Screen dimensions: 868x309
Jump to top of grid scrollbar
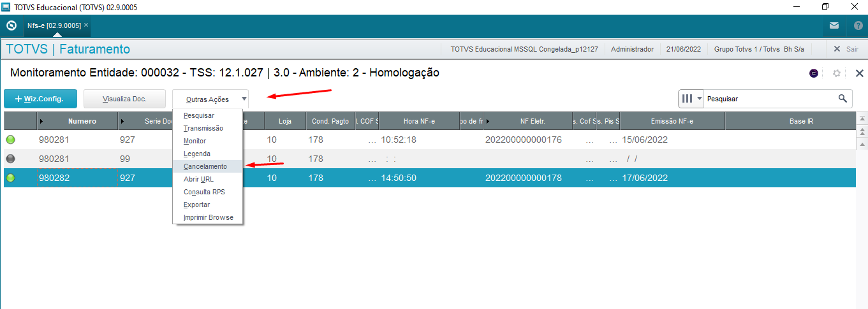(x=862, y=119)
